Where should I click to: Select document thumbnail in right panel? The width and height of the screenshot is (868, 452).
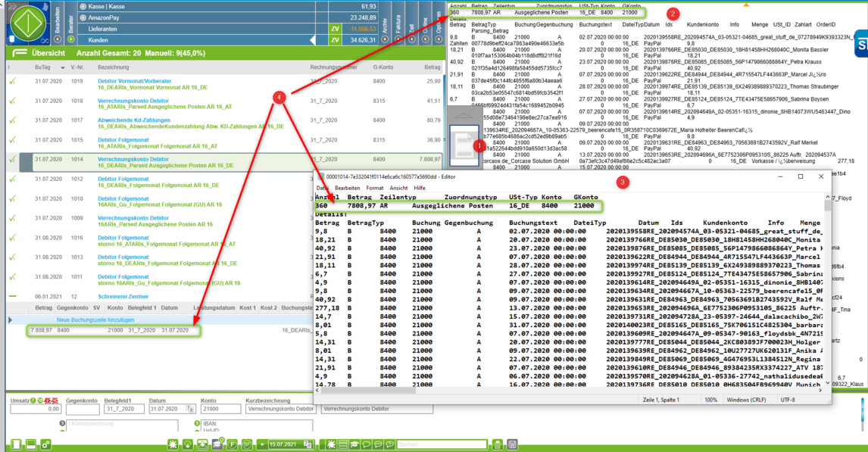point(464,146)
